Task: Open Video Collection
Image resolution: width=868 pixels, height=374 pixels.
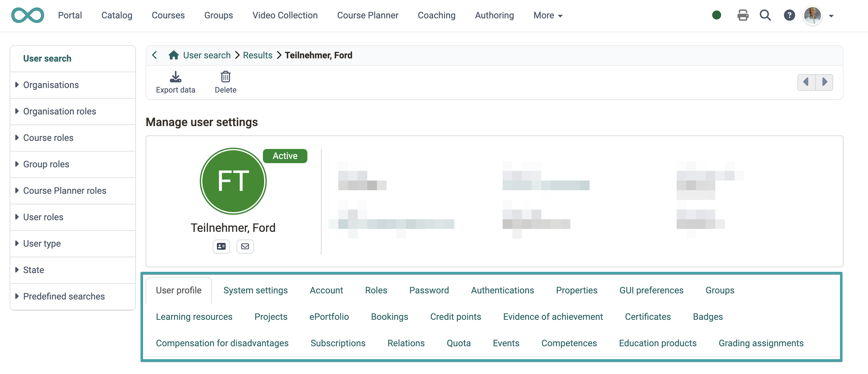Action: [x=285, y=15]
